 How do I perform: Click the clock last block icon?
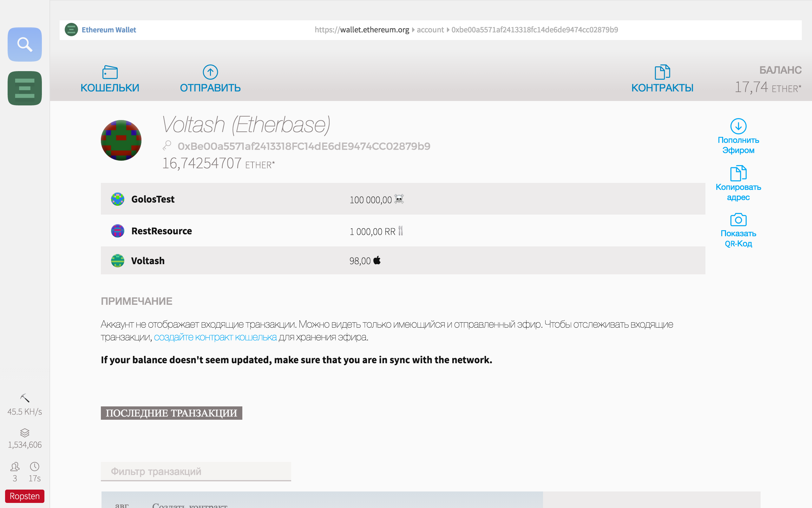(35, 467)
